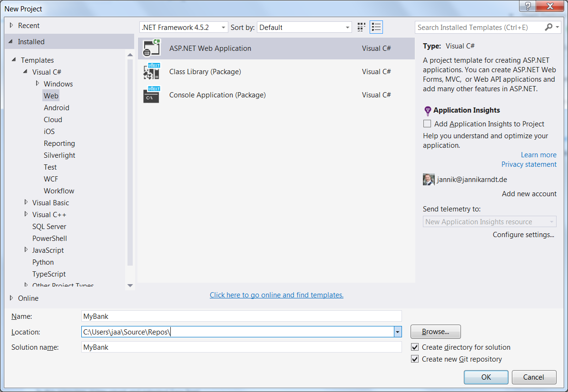Uncheck Create new Git repository

point(415,359)
